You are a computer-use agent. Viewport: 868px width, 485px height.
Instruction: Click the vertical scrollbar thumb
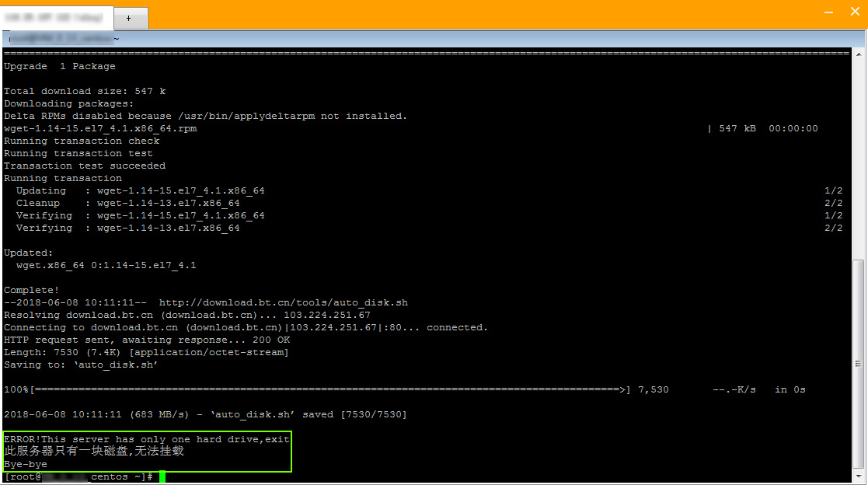(859, 364)
